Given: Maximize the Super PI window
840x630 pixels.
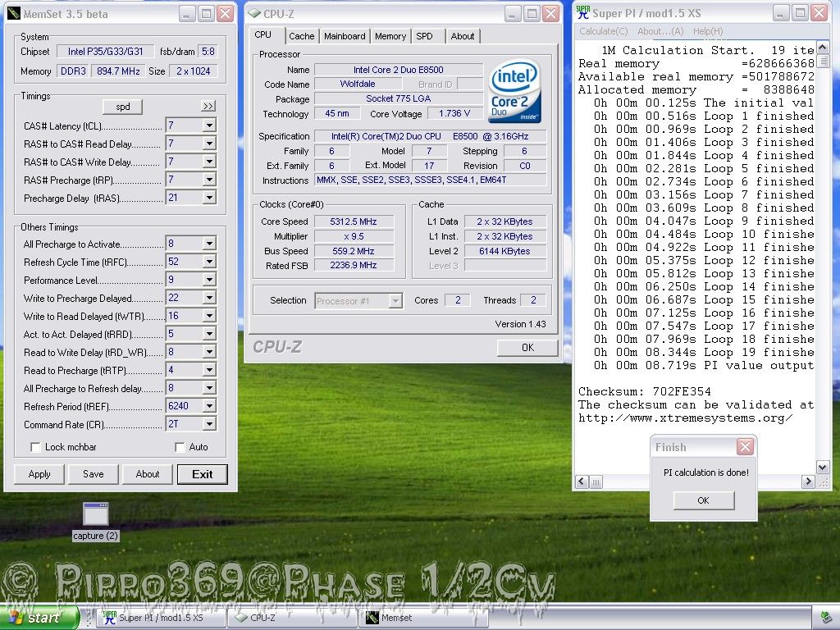Looking at the screenshot, I should pyautogui.click(x=800, y=13).
